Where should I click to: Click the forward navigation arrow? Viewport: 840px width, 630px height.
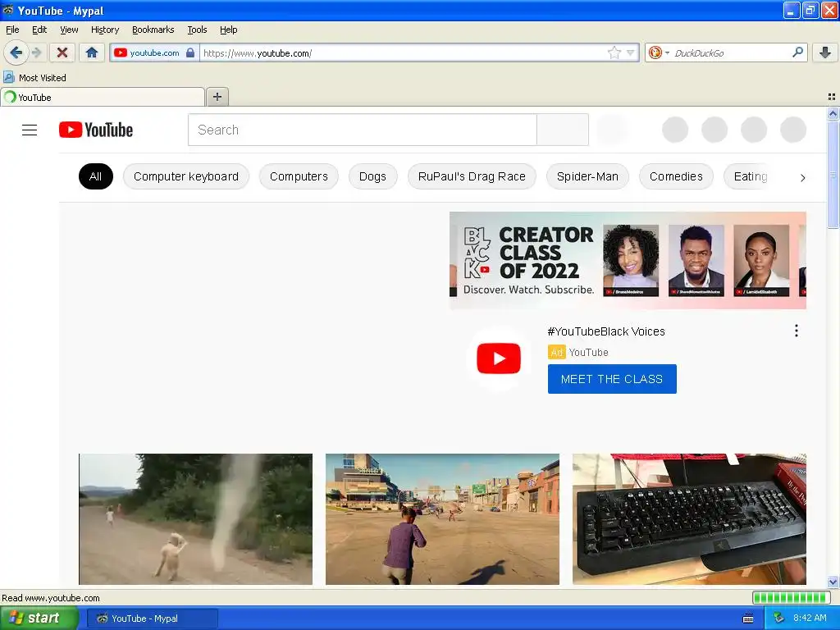click(x=36, y=52)
